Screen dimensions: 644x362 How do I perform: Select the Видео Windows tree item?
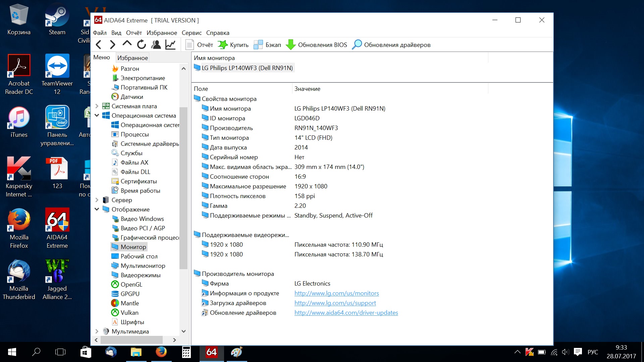pos(138,219)
